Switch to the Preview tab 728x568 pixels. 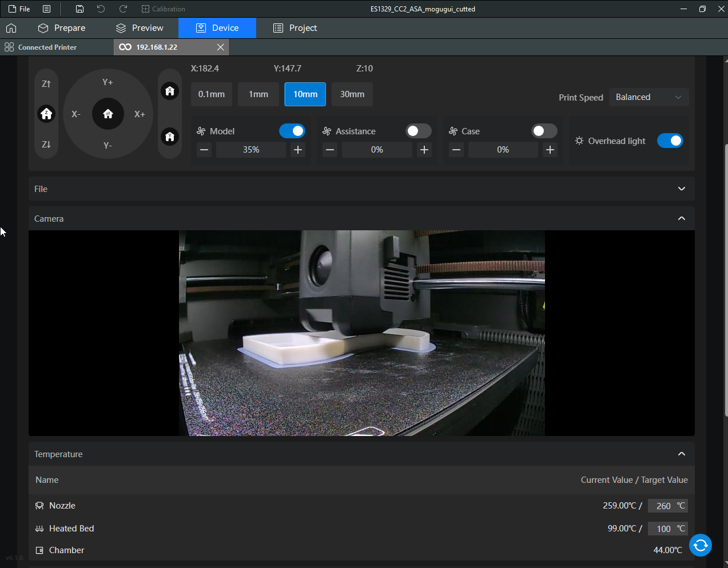pyautogui.click(x=140, y=28)
